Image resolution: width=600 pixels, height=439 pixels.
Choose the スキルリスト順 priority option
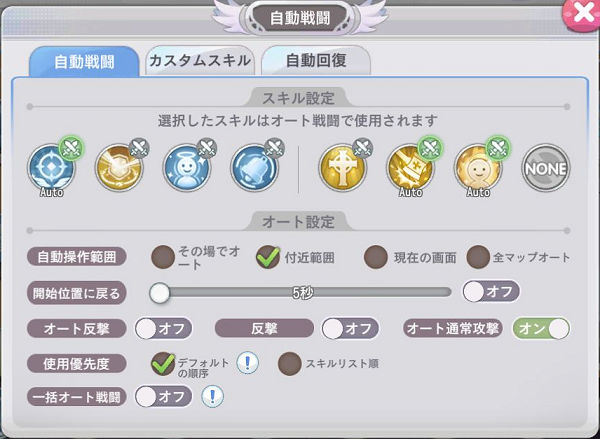pyautogui.click(x=290, y=364)
